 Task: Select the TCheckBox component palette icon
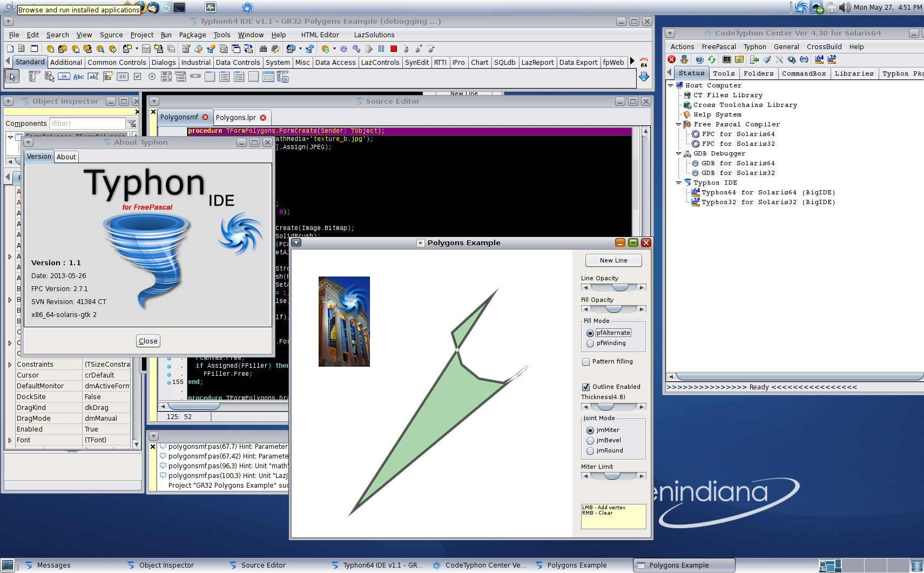pos(137,76)
